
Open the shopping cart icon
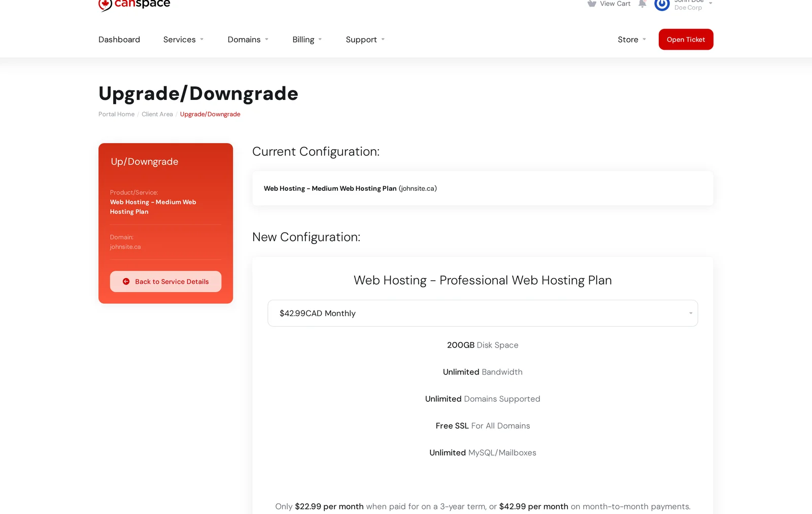tap(592, 4)
